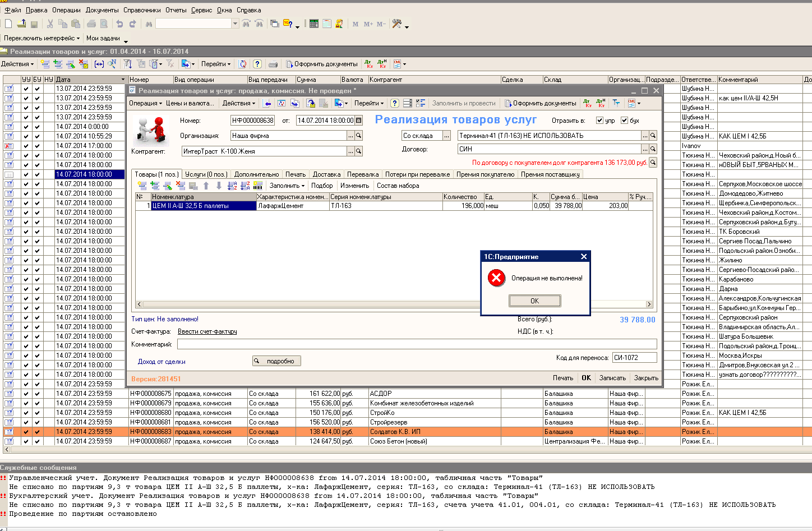Toggle the 'бух' checkbox

624,121
